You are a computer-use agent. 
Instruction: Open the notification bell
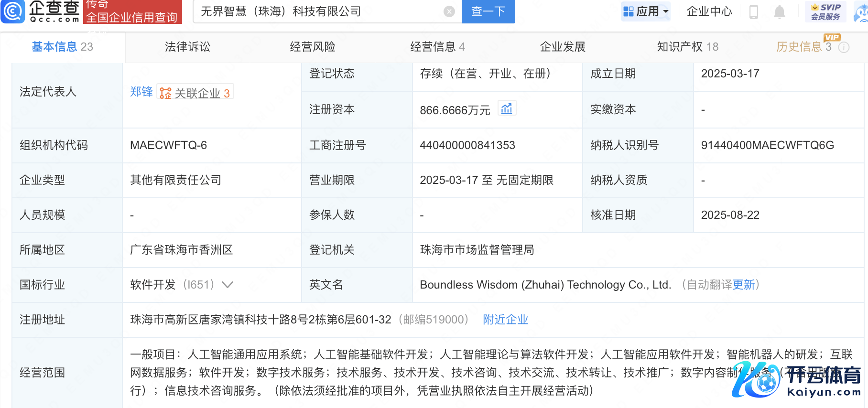(779, 11)
